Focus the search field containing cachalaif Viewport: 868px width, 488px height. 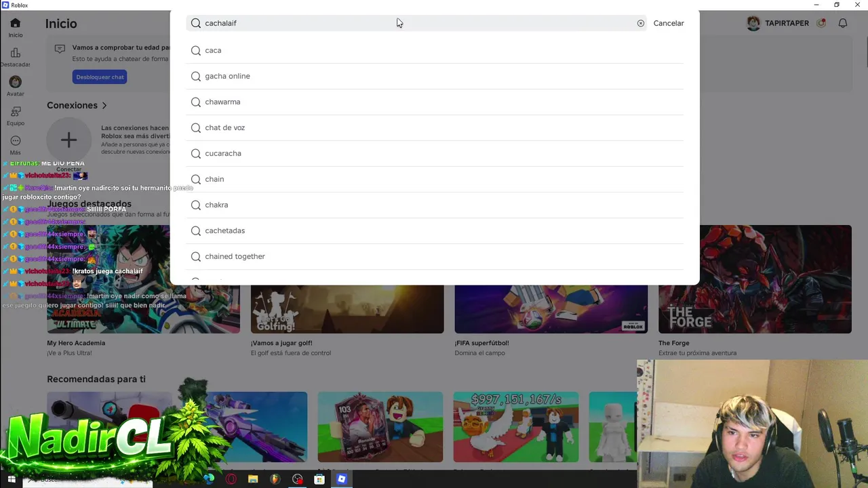[416, 23]
